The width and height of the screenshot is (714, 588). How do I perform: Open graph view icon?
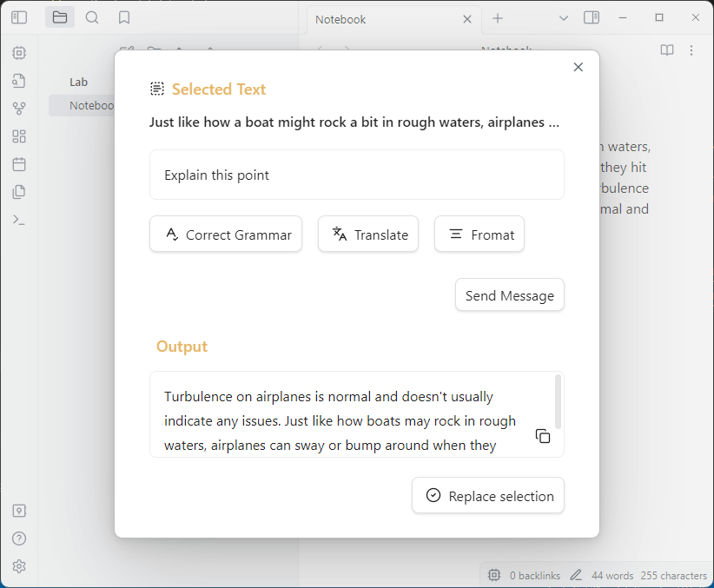pos(19,109)
